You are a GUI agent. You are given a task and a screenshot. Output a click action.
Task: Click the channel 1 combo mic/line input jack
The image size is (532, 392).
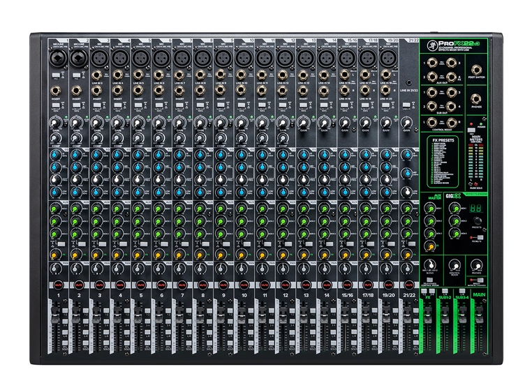click(57, 58)
